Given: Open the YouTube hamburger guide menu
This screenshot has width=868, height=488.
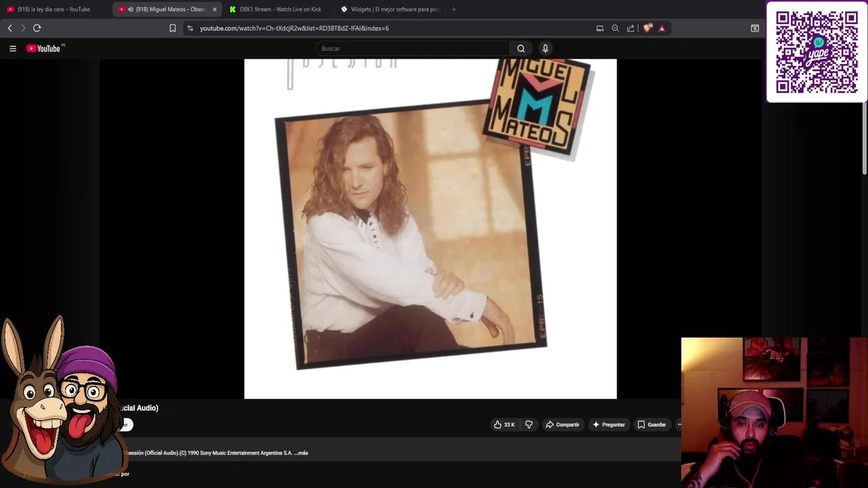Looking at the screenshot, I should coord(13,48).
